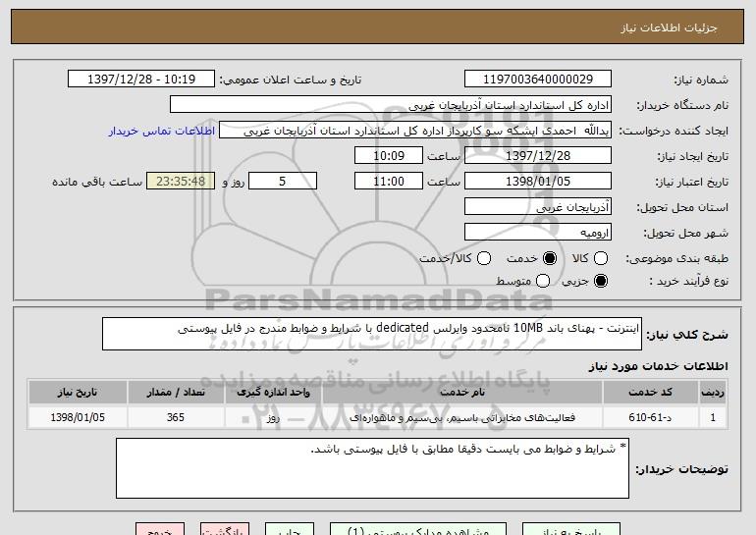Click the بازگشت back button
This screenshot has width=756, height=535.
point(225,529)
